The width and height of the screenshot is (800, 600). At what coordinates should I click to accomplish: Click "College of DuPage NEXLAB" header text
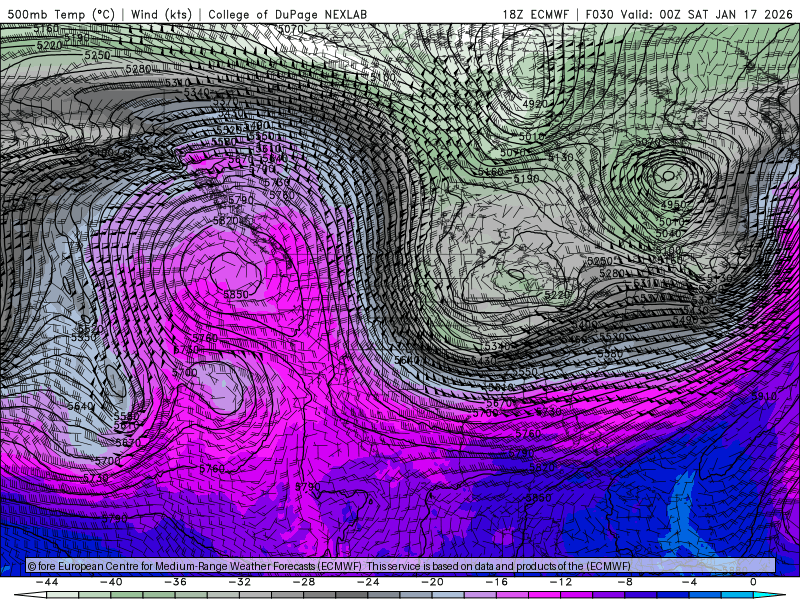pyautogui.click(x=287, y=14)
